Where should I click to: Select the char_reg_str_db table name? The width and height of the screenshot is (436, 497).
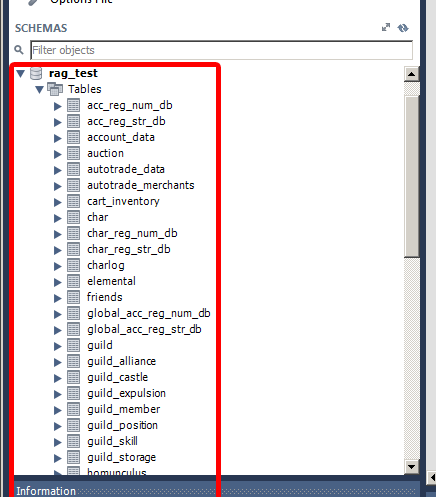point(129,249)
